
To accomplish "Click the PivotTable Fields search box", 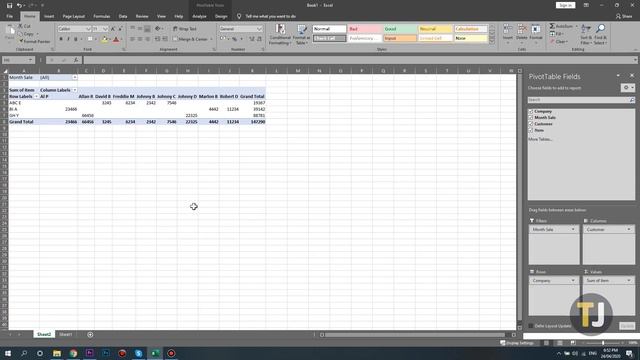I will (x=581, y=100).
